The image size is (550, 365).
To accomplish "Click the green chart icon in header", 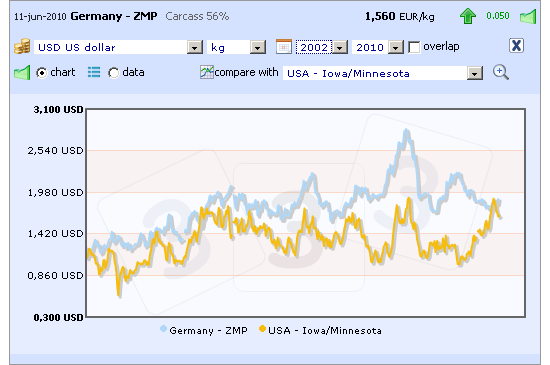I will point(528,16).
